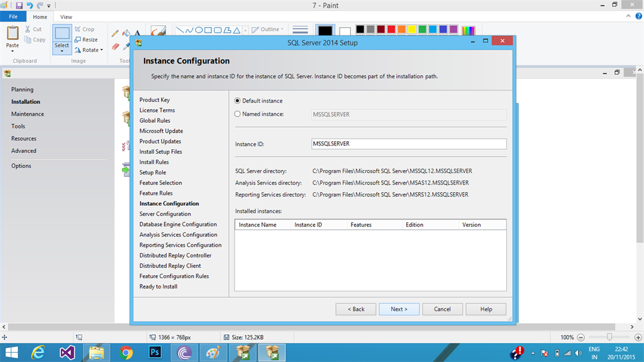Select the Color 1 black box
Screen dimensions: 644x362
point(325,31)
